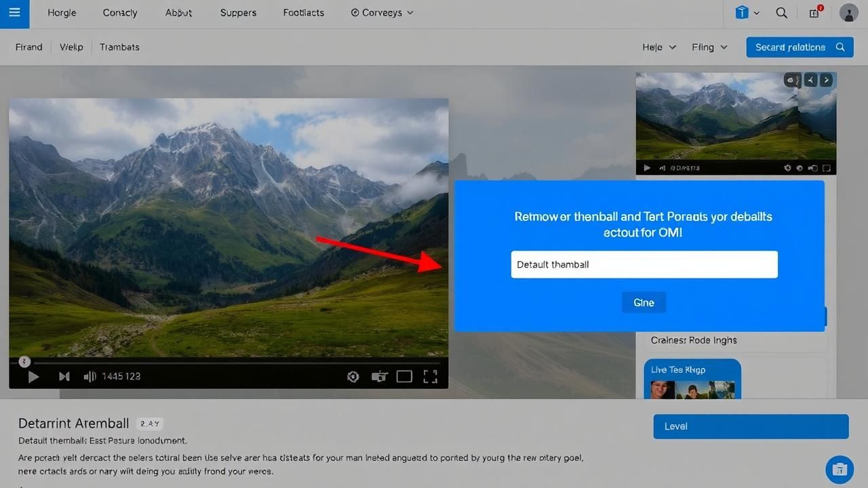868x488 pixels.
Task: Skip to next video in main player
Action: click(x=64, y=377)
